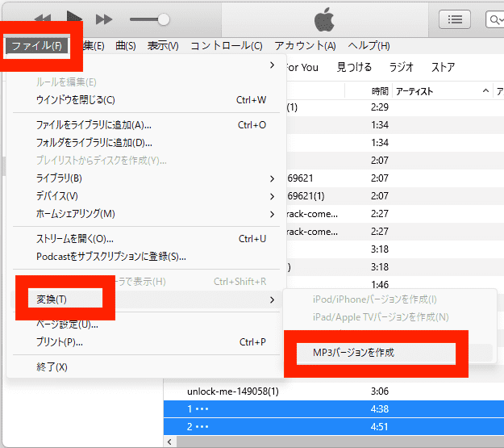Expand the topmost submenu arrow in File menu
The width and height of the screenshot is (504, 448).
(272, 65)
